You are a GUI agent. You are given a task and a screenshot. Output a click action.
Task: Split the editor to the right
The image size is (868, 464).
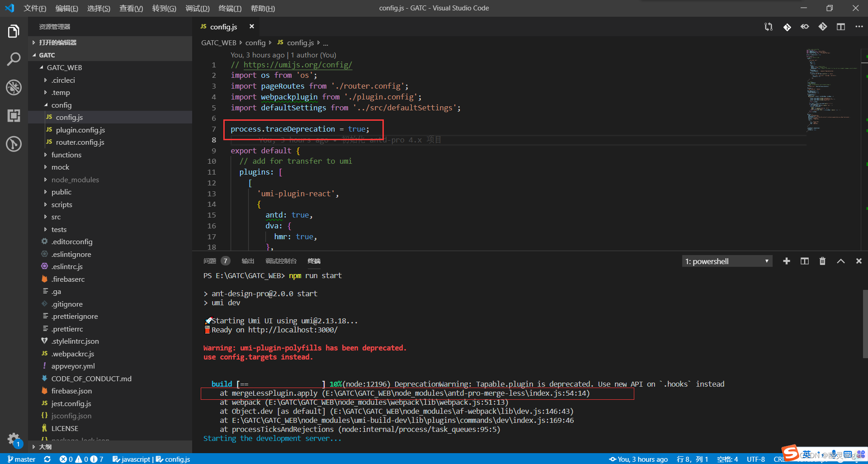coord(841,27)
